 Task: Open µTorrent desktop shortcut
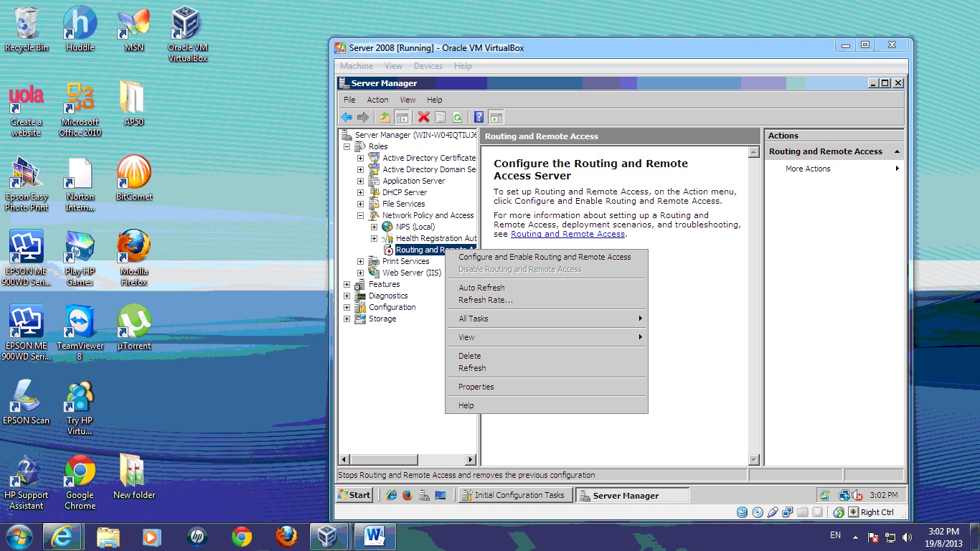coord(134,328)
